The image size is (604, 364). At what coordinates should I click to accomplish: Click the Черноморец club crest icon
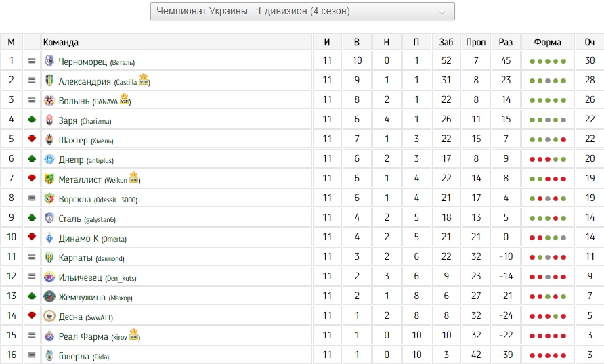pos(49,61)
